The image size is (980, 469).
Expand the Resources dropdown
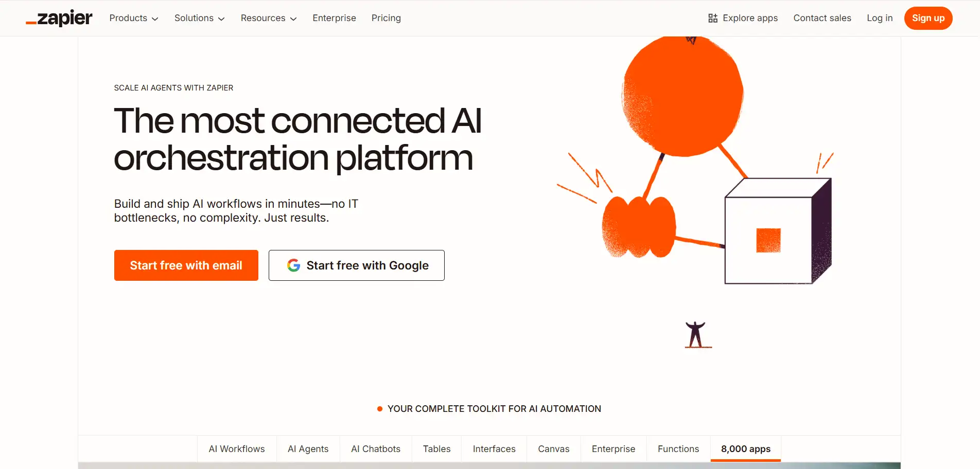click(x=268, y=18)
